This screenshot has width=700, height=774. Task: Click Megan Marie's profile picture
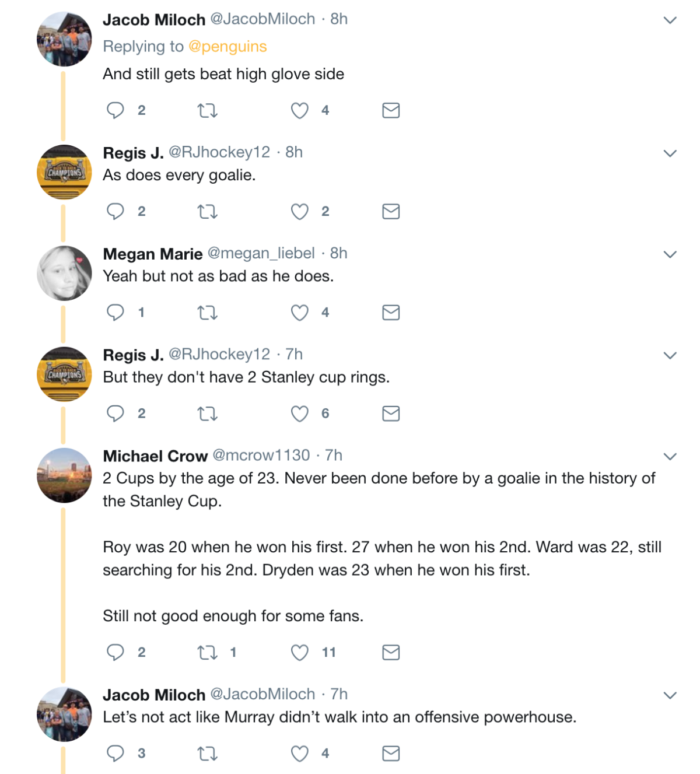pyautogui.click(x=64, y=273)
